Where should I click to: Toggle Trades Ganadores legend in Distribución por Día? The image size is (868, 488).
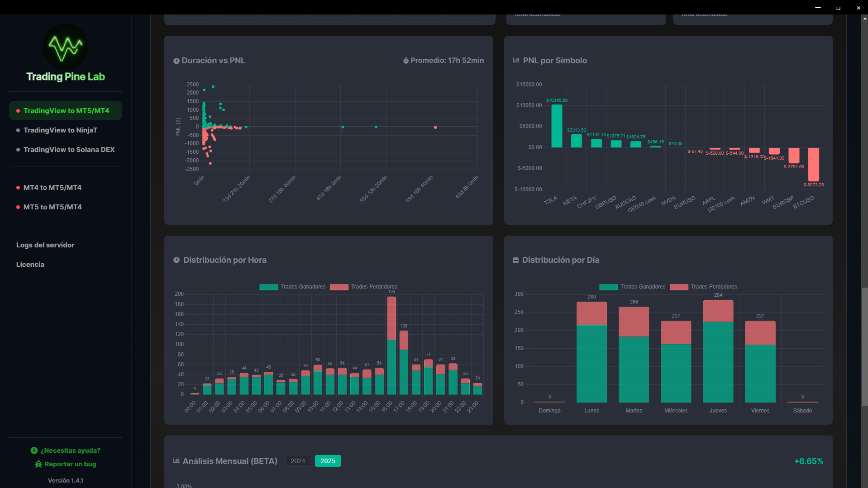[632, 287]
